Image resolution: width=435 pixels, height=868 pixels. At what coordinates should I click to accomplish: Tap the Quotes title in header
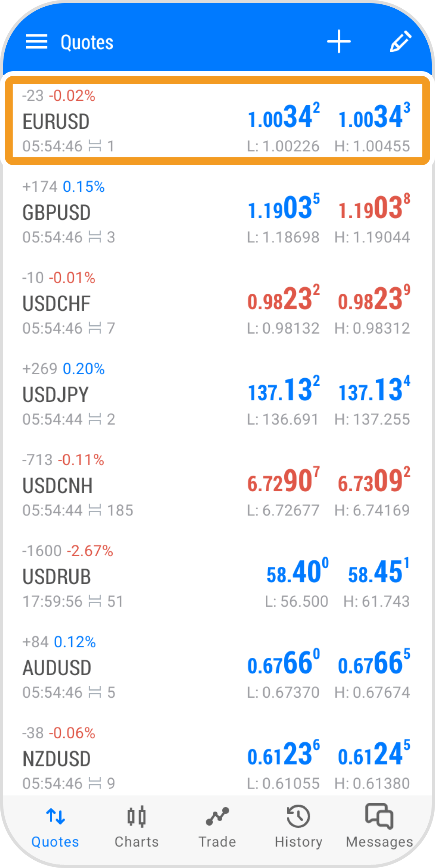point(87,42)
